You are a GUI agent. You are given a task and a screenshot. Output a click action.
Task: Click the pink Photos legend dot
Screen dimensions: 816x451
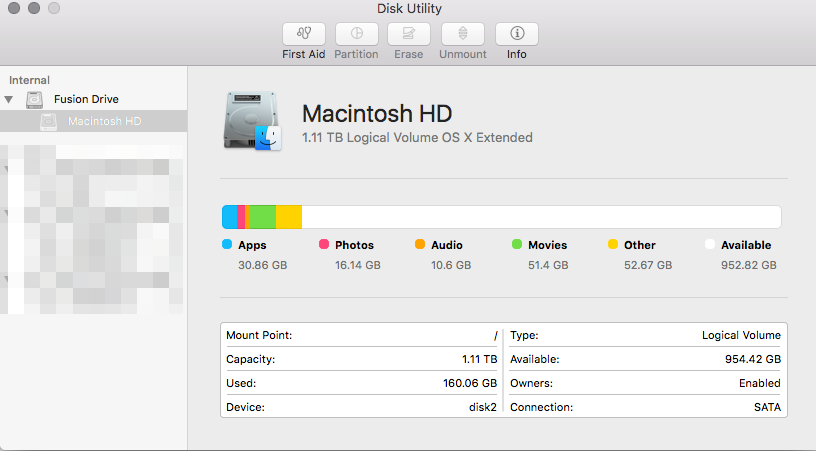[324, 244]
